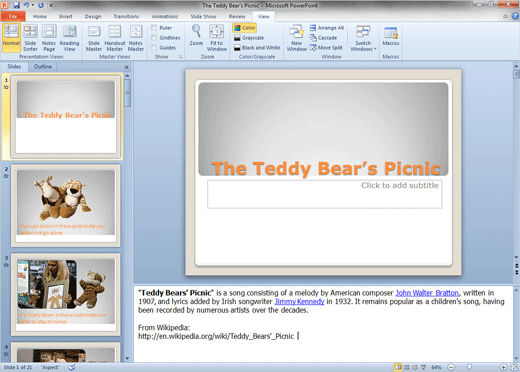Switch to Normal presentation view in ribbon
Image resolution: width=520 pixels, height=372 pixels.
tap(11, 37)
